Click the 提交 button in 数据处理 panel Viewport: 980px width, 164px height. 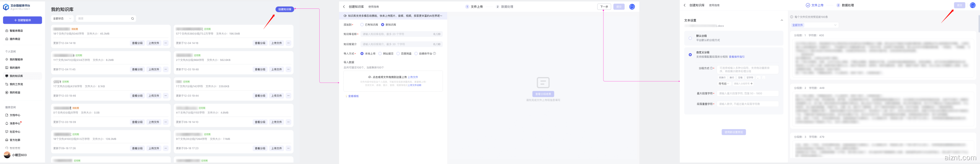[960, 5]
